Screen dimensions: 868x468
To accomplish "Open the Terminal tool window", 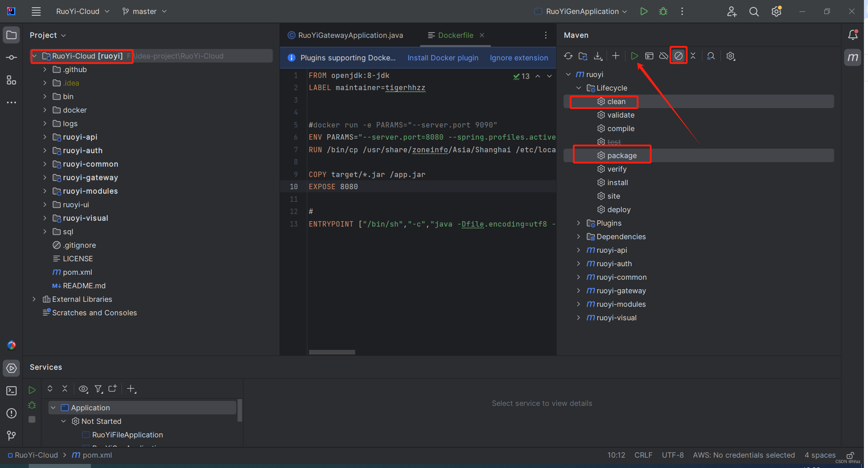I will pyautogui.click(x=12, y=391).
